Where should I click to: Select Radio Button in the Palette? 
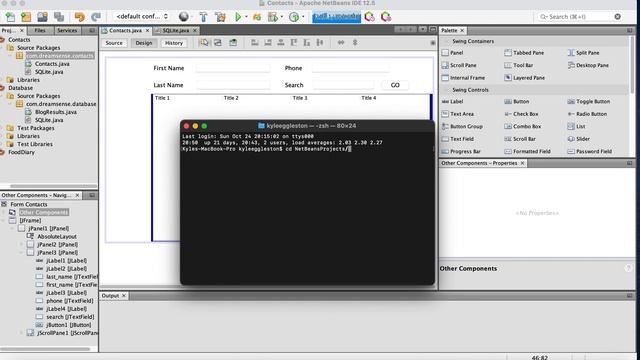(587, 114)
